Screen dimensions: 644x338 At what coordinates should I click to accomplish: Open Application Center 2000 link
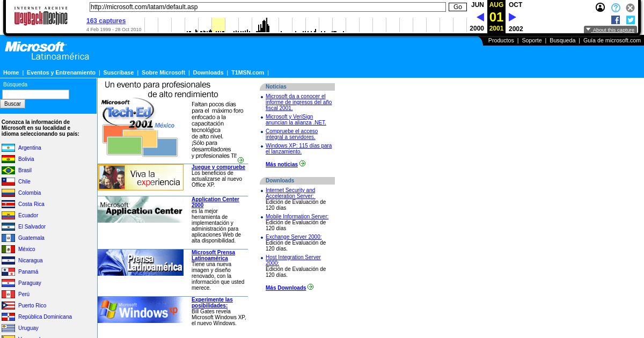click(x=215, y=202)
